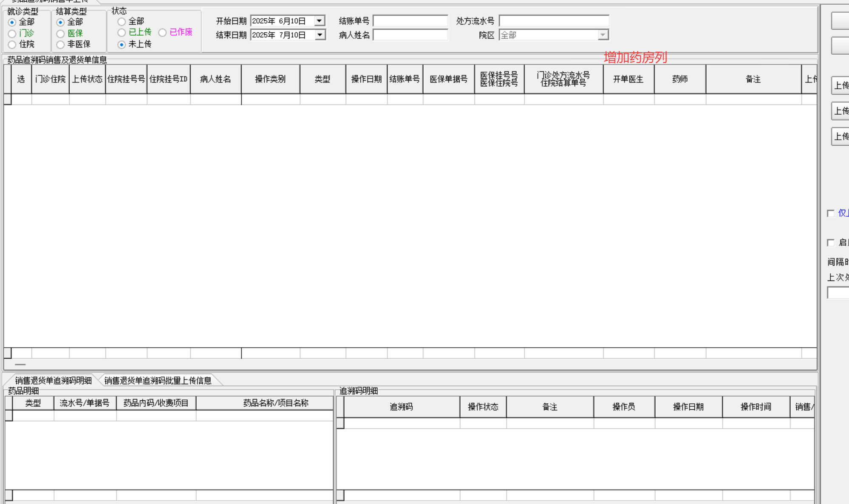The height and width of the screenshot is (504, 849).
Task: Click the 结账单号 input field
Action: [x=410, y=21]
